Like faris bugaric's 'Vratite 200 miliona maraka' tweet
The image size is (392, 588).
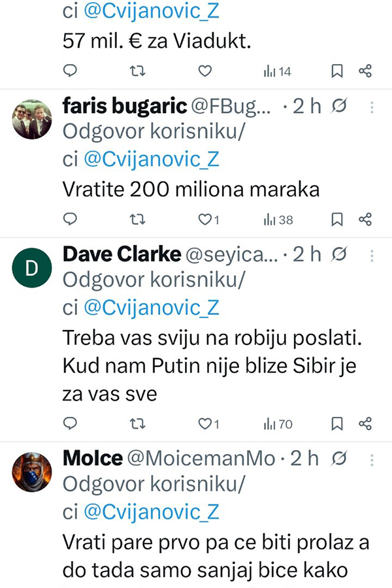[x=204, y=219]
